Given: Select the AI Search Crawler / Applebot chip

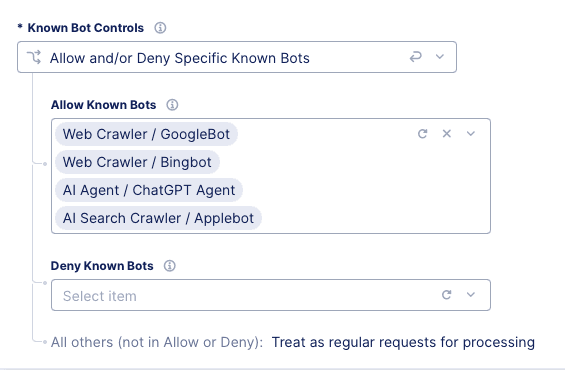Looking at the screenshot, I should click(x=158, y=218).
